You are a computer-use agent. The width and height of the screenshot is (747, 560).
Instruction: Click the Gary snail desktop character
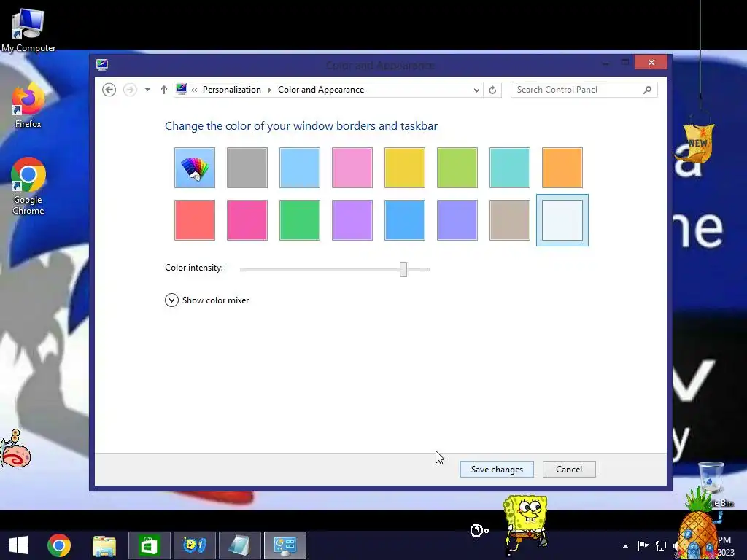pos(15,448)
